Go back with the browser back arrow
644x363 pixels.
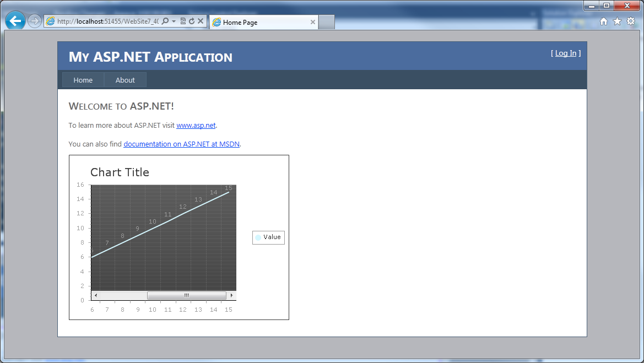click(x=15, y=20)
